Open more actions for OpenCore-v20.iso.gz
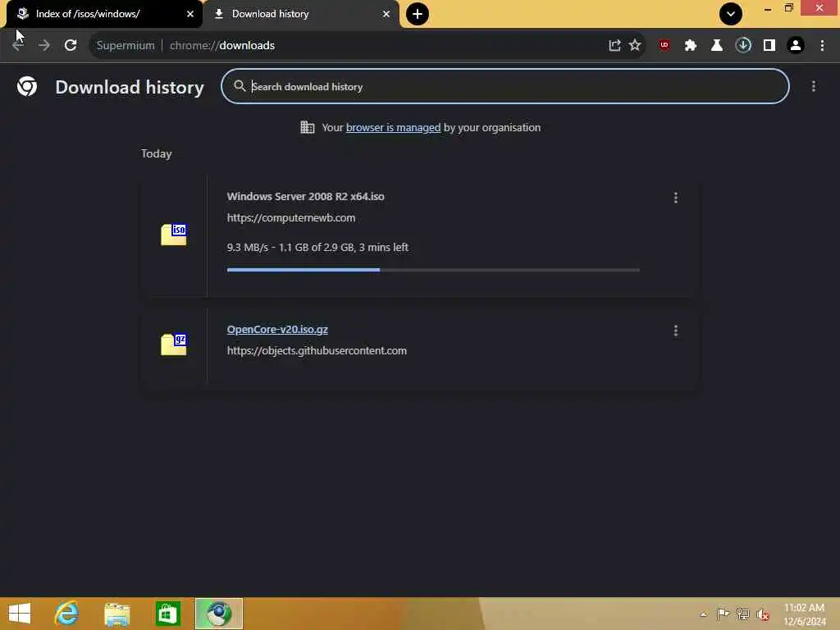This screenshot has width=840, height=630. click(676, 331)
